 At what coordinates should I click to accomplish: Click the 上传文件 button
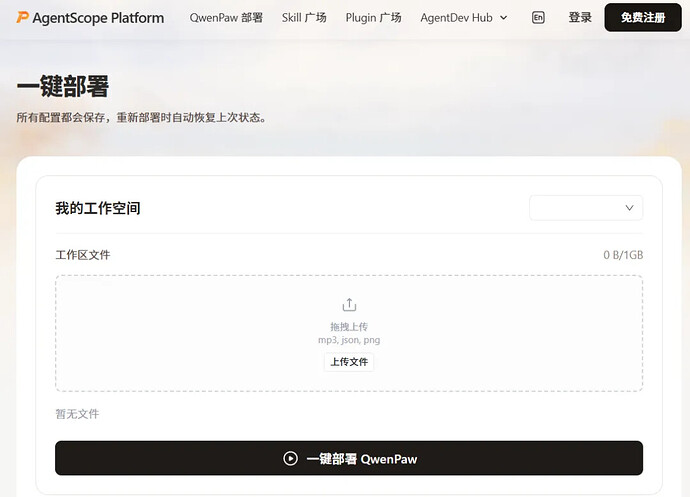pos(349,362)
